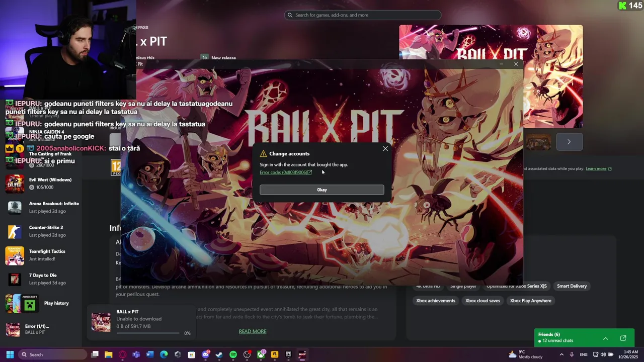Click the Teamfight Tactics game icon

(15, 255)
